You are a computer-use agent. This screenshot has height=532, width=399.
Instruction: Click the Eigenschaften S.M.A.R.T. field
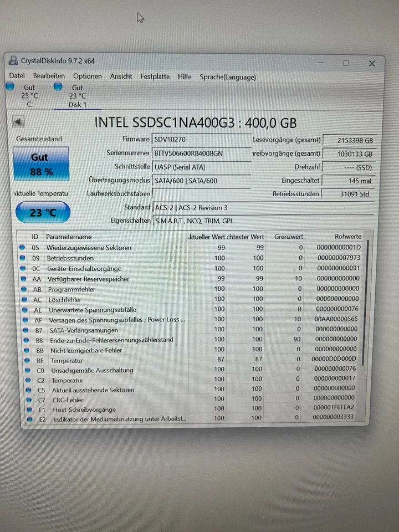(263, 221)
